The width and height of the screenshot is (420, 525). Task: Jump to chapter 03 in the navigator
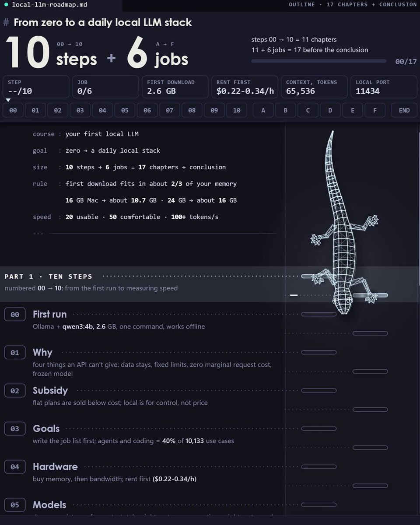(x=80, y=110)
